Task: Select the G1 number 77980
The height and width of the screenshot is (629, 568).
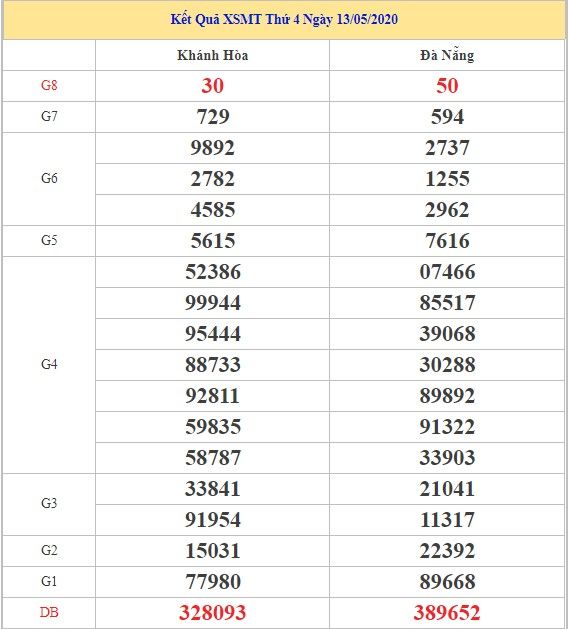Action: coord(213,582)
